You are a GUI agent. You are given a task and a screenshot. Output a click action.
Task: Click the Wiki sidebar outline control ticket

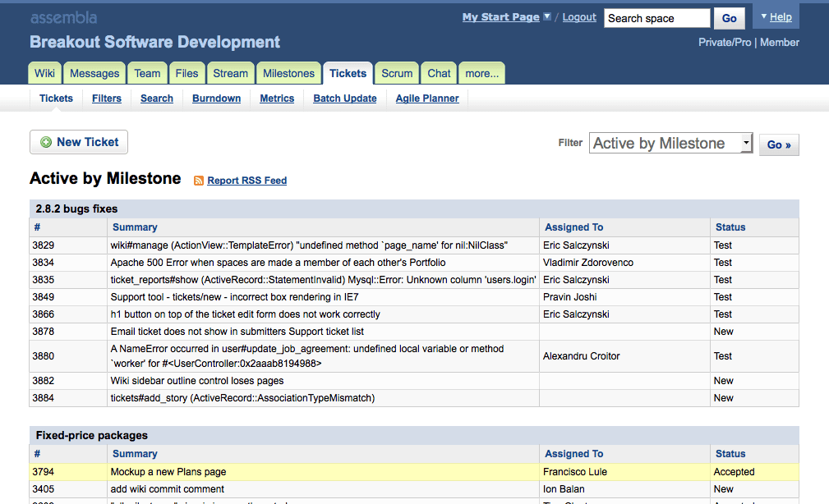pos(197,381)
